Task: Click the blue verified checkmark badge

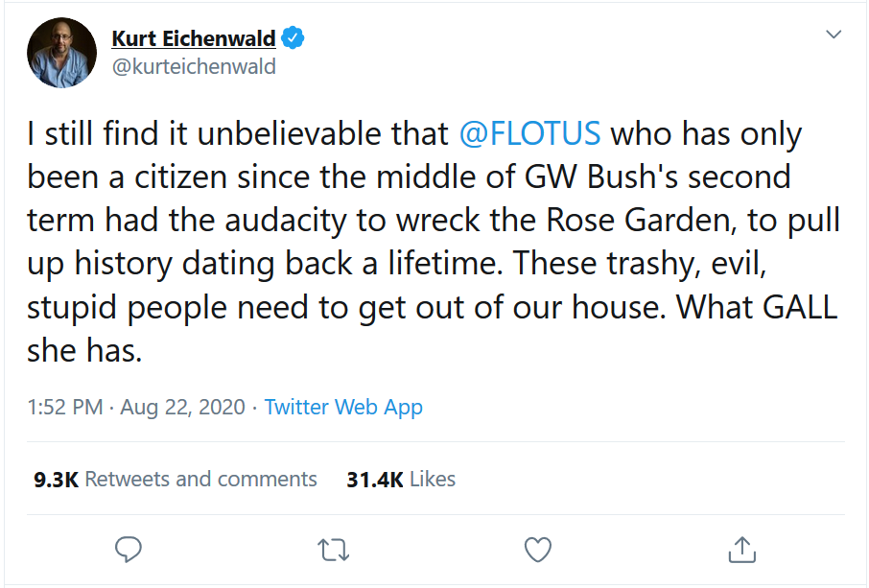Action: tap(293, 38)
